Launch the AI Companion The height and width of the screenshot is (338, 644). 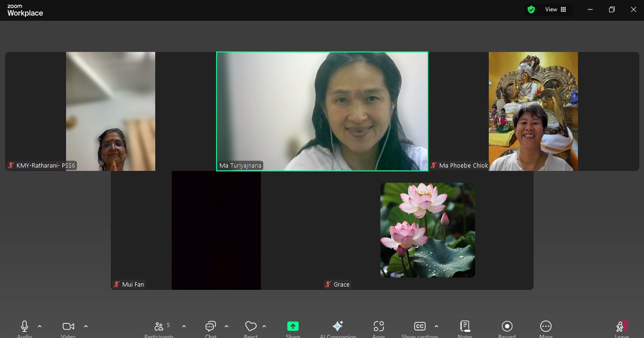point(338,327)
